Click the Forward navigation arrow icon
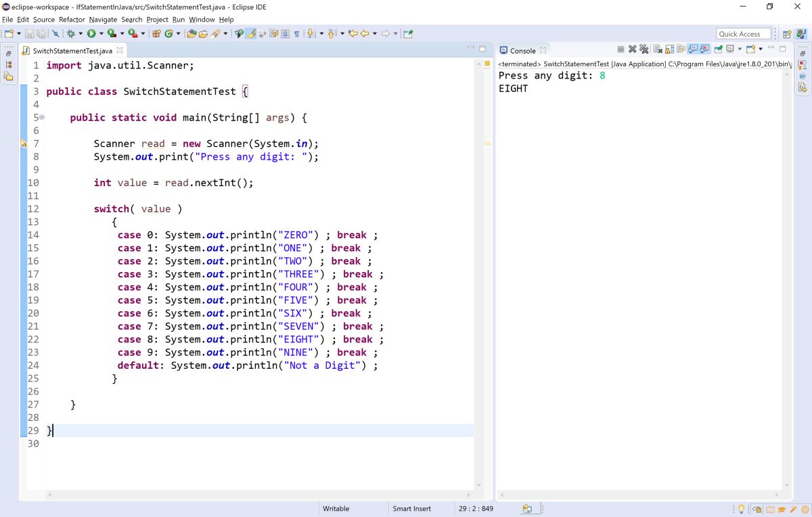 point(385,34)
